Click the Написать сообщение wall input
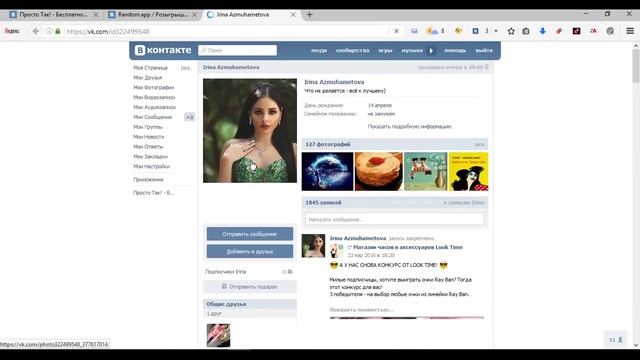The width and height of the screenshot is (640, 360). (x=395, y=219)
